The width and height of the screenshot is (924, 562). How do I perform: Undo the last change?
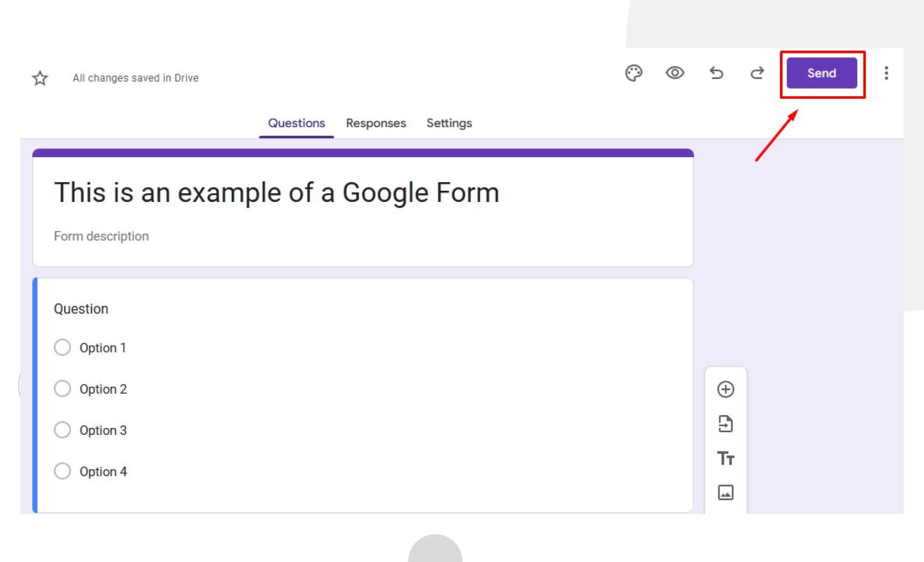pyautogui.click(x=716, y=73)
